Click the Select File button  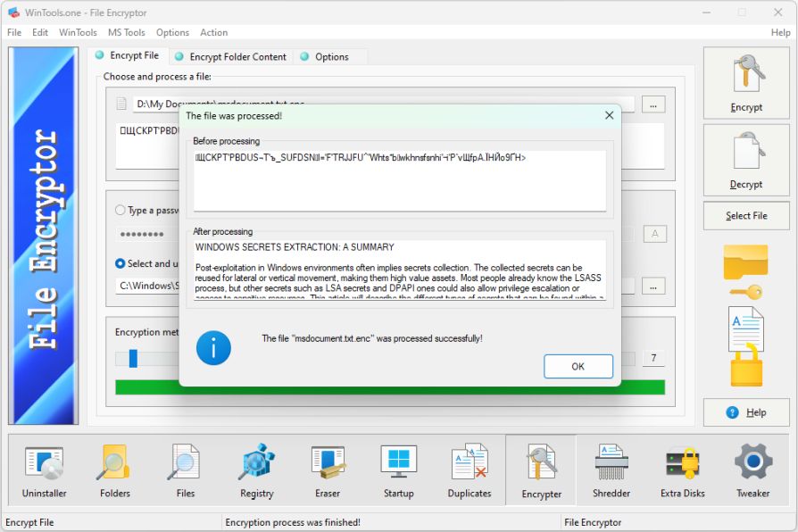[746, 216]
